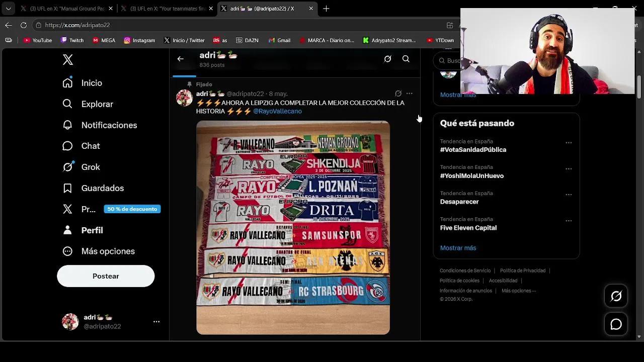Click the @adripato22 handle on the post
Viewport: 644px width, 362px height.
point(245,94)
